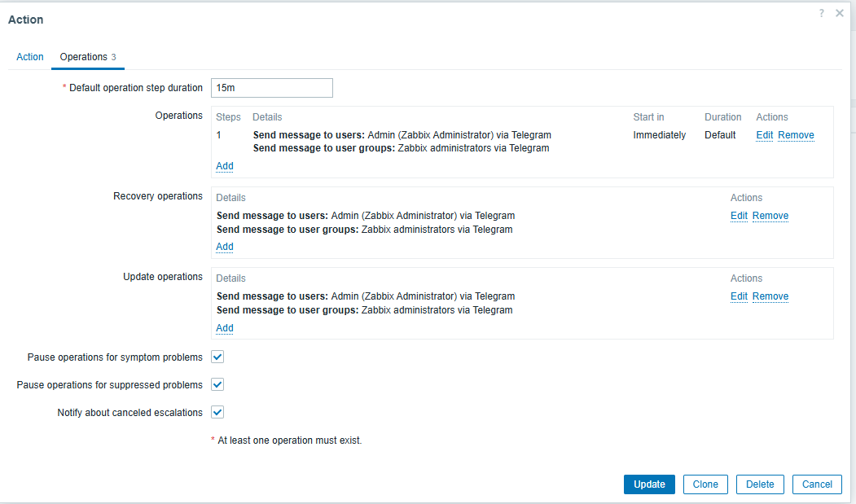The image size is (856, 504).
Task: Remove the recovery operation
Action: pos(770,216)
